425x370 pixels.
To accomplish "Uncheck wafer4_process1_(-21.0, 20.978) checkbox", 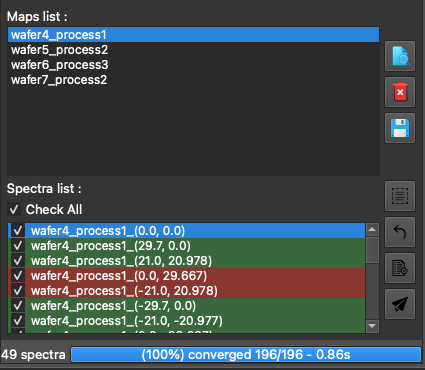I will click(x=18, y=291).
